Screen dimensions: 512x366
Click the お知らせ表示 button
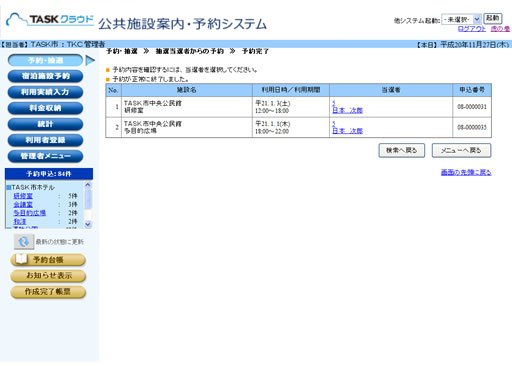[x=48, y=276]
